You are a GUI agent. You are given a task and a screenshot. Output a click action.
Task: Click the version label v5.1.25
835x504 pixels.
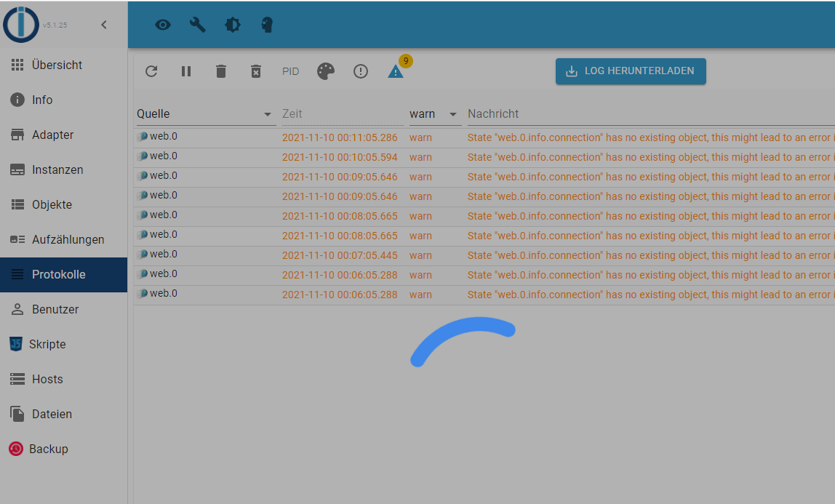coord(55,25)
